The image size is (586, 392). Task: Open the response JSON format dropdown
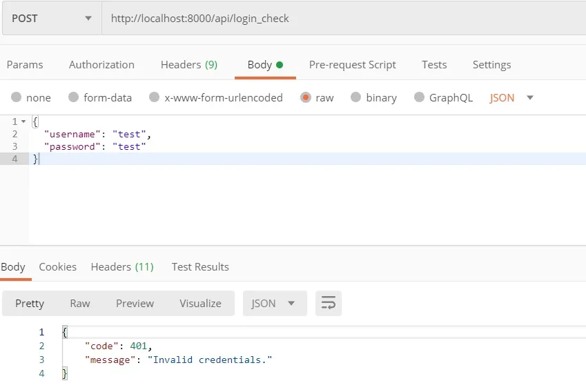click(275, 303)
